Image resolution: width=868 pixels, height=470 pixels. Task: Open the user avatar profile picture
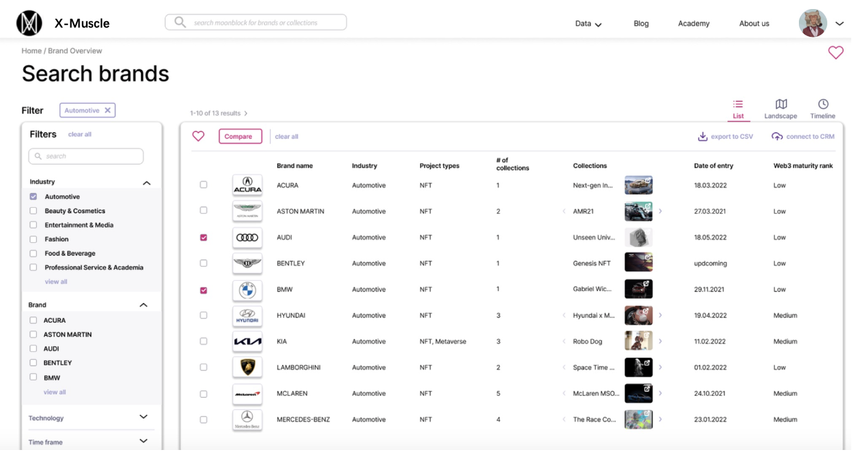tap(813, 23)
